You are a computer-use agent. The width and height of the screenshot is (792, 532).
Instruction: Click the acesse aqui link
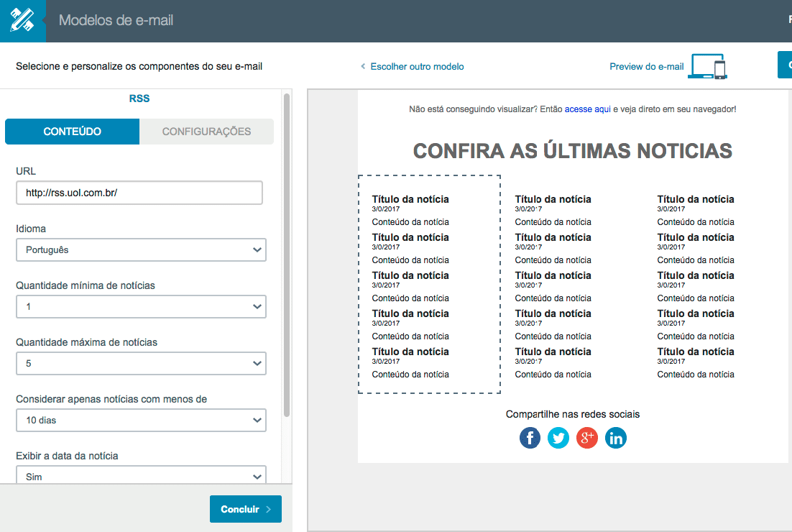pos(587,109)
